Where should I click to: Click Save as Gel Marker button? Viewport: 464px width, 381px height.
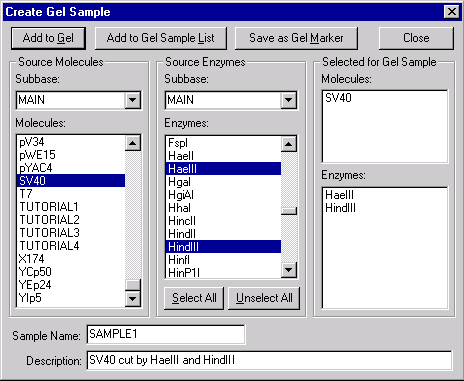[x=296, y=38]
